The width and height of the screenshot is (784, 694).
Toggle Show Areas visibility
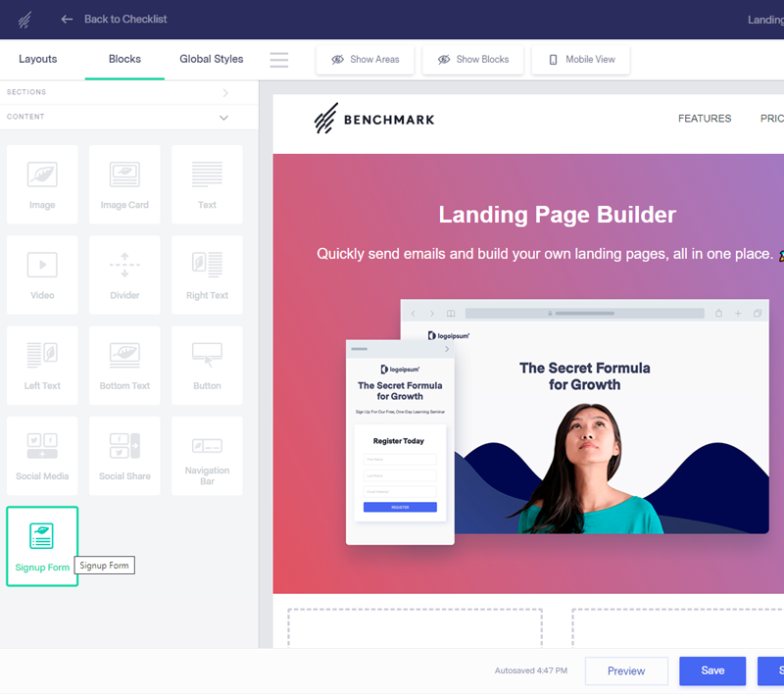coord(365,60)
